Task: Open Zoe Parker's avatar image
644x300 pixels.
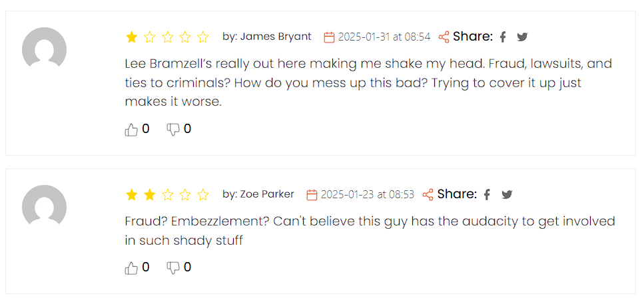Action: tap(45, 206)
